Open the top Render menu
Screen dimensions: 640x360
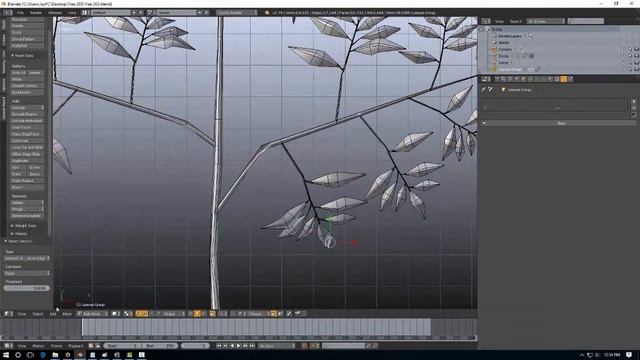pos(36,13)
